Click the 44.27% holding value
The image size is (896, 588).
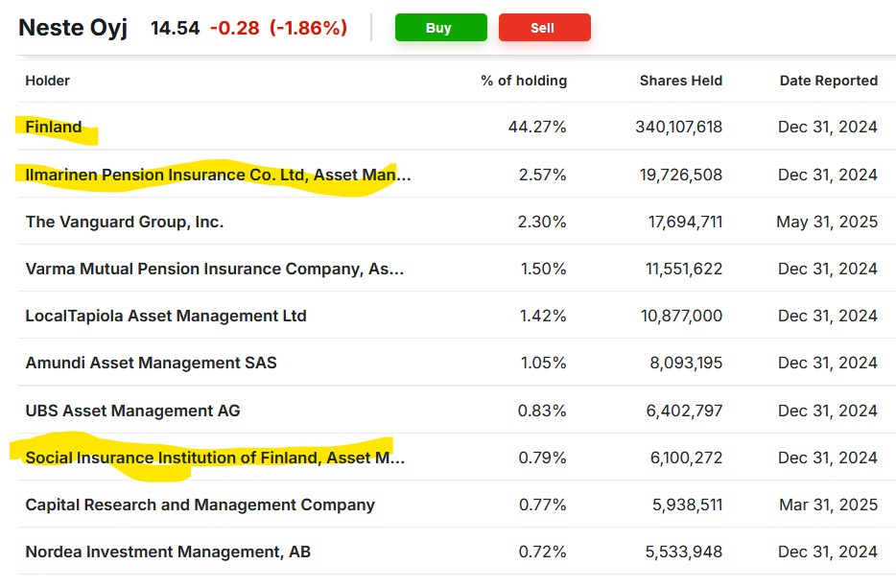537,127
